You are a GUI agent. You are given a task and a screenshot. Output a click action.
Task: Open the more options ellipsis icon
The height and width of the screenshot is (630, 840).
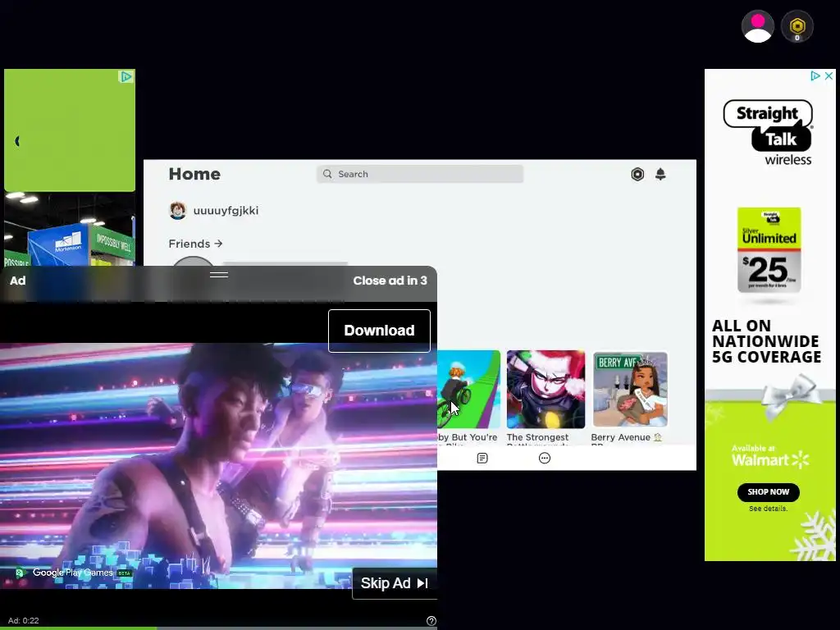[x=545, y=458]
